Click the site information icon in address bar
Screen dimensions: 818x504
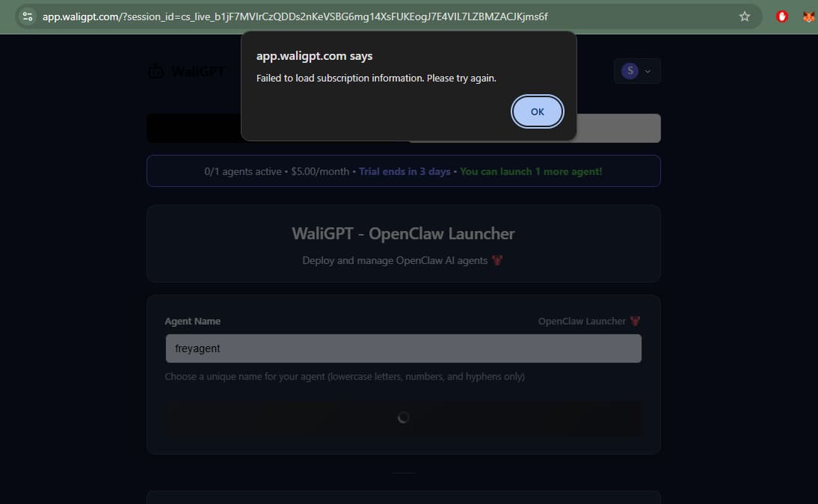click(28, 16)
